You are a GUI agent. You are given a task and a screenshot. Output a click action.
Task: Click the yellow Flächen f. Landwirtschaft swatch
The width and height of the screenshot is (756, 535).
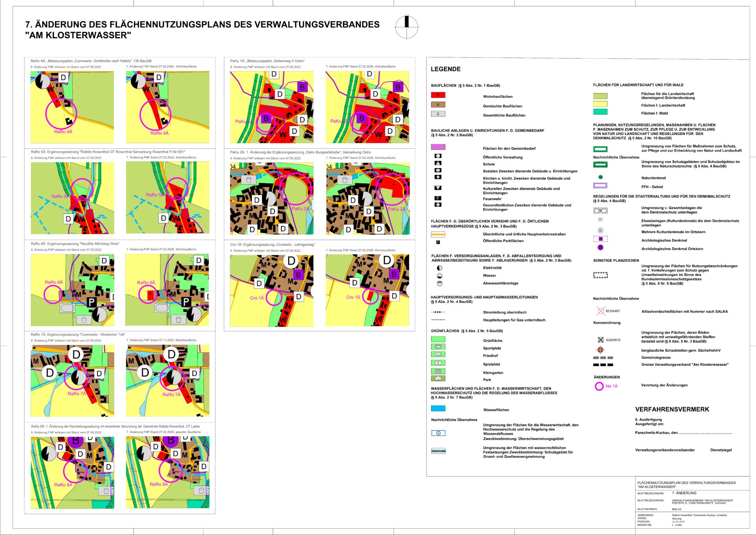(600, 104)
